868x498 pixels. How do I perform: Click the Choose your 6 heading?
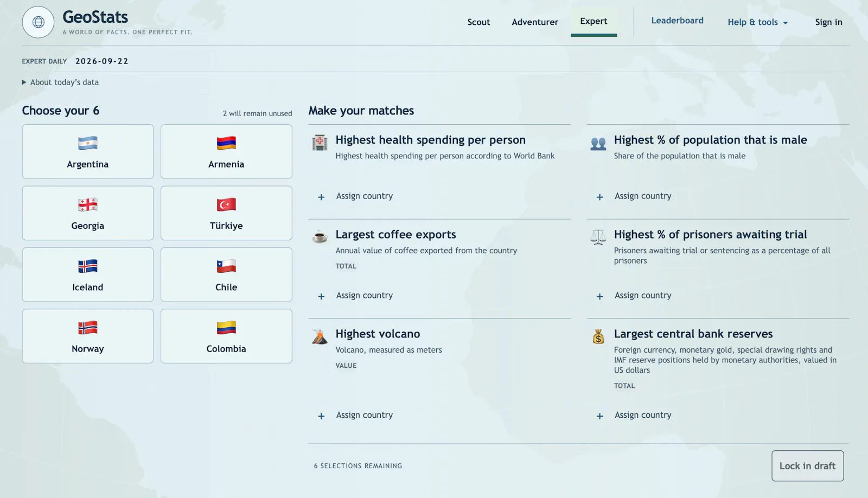tap(61, 111)
